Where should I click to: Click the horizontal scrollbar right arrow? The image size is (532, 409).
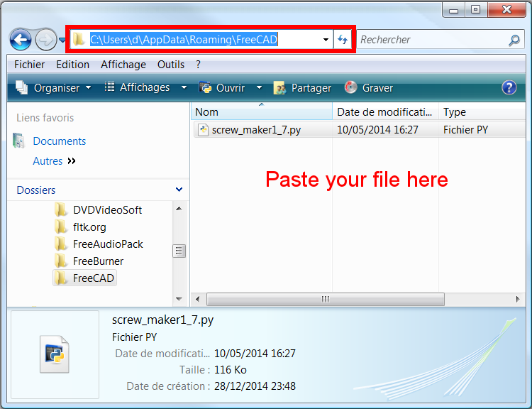518,299
